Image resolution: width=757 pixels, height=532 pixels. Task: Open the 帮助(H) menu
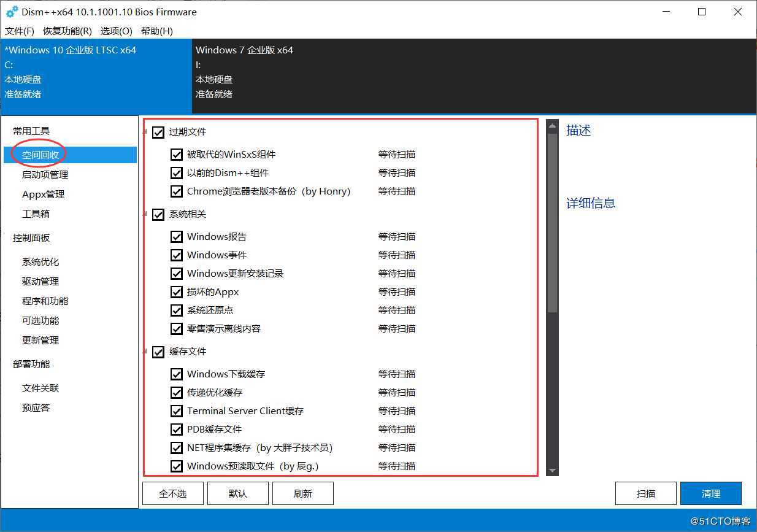(157, 31)
